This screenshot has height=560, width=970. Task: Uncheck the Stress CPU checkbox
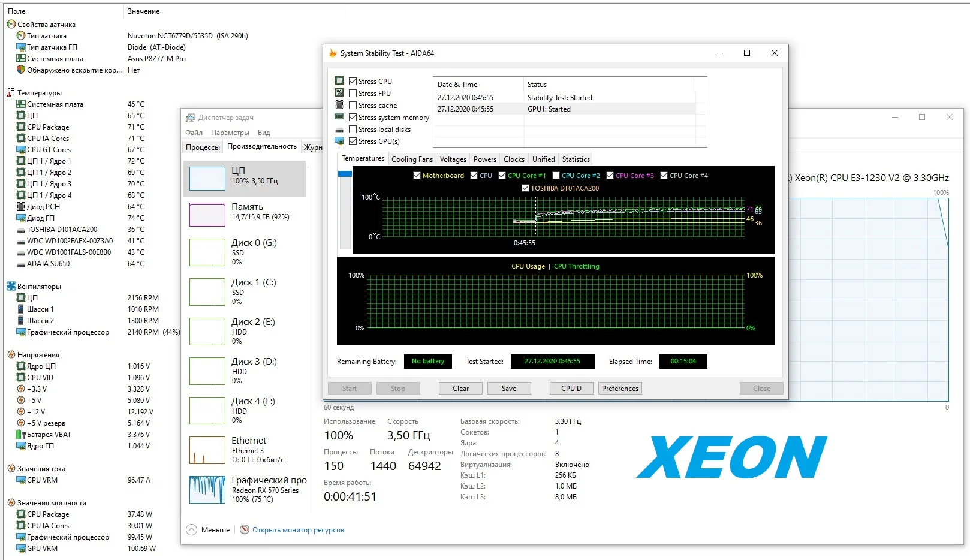[353, 82]
